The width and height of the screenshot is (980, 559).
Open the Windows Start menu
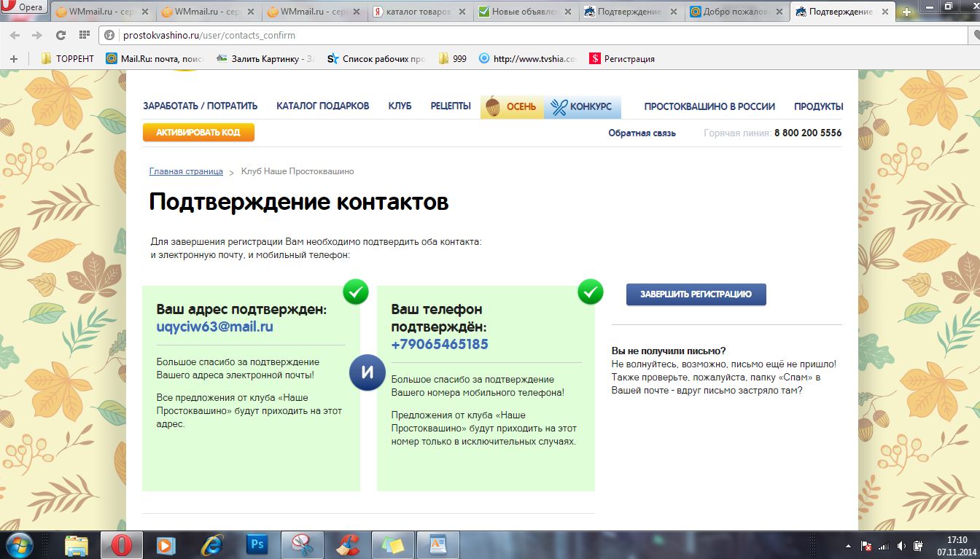19,544
